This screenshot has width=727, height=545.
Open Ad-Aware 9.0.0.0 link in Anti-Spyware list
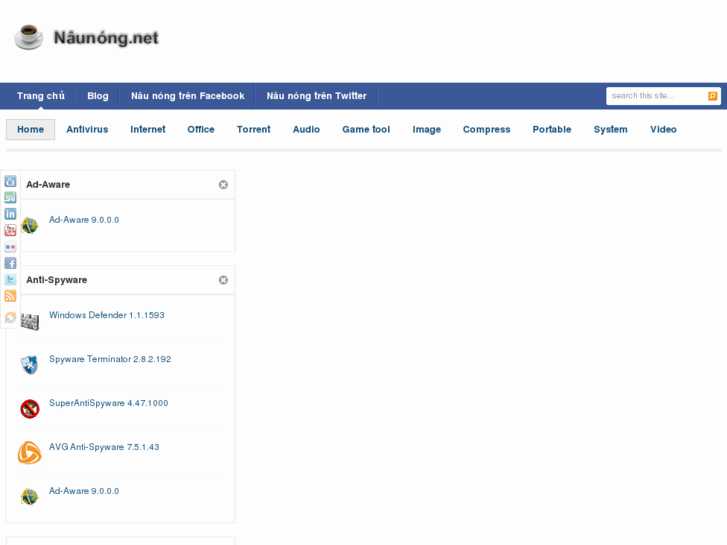pyautogui.click(x=84, y=491)
